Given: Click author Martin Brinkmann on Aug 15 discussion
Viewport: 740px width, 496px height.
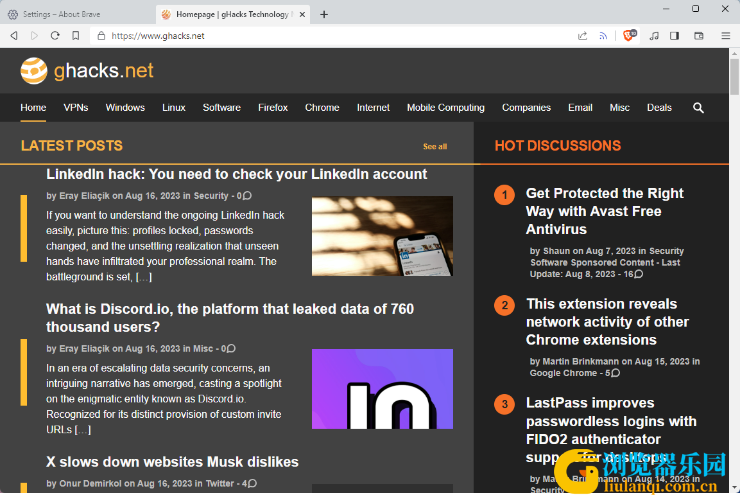Looking at the screenshot, I should pos(580,361).
